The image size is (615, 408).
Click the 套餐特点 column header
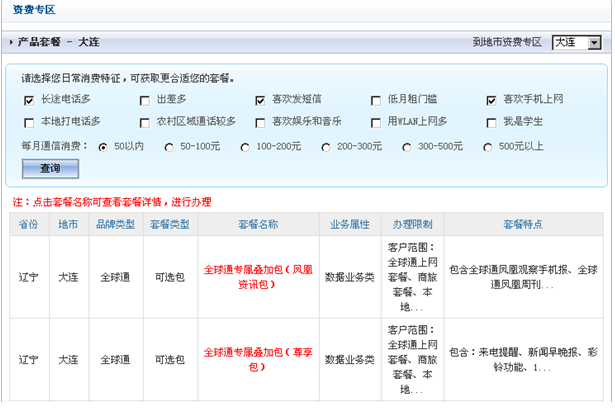click(523, 224)
